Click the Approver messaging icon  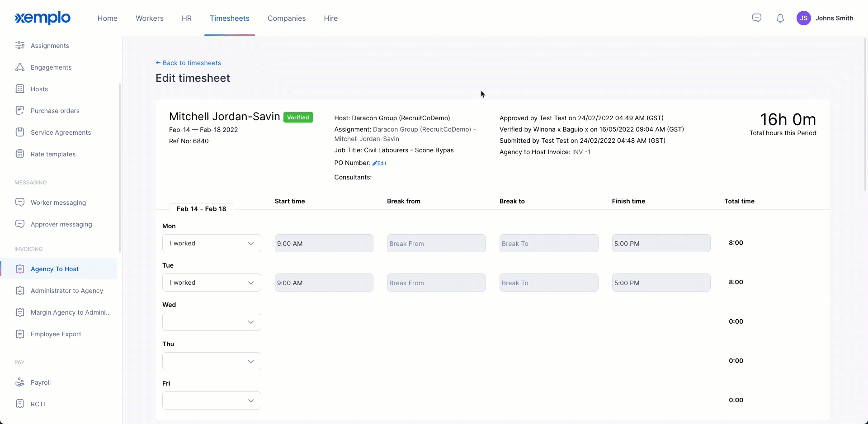[20, 224]
